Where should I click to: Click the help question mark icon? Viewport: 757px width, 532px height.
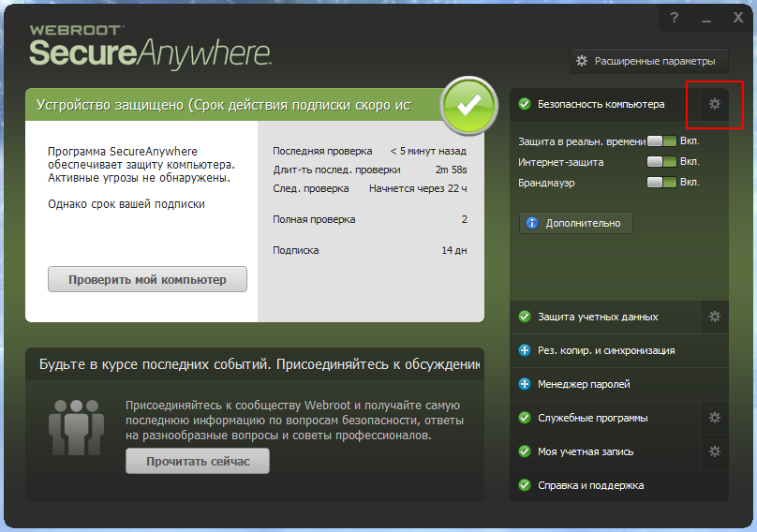coord(674,19)
